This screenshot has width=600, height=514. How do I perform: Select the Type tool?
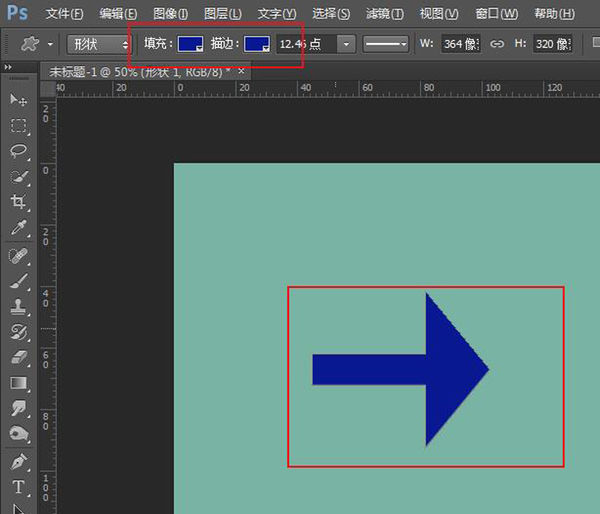[18, 487]
